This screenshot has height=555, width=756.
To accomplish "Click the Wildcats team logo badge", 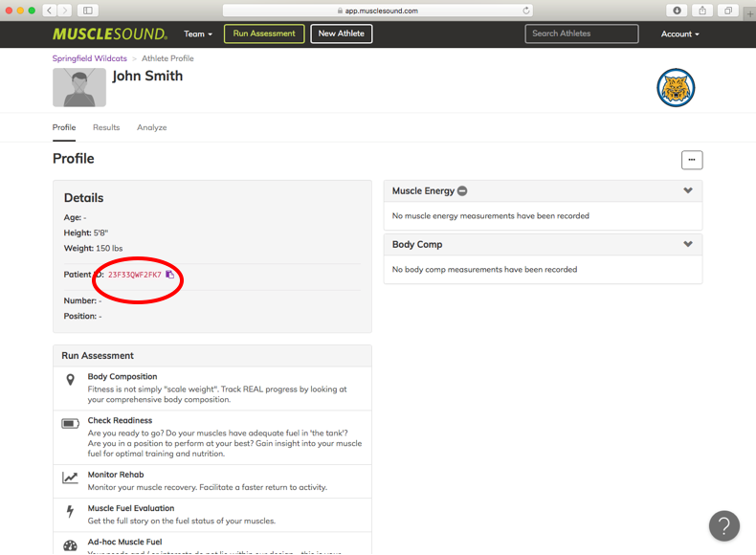I will [676, 88].
